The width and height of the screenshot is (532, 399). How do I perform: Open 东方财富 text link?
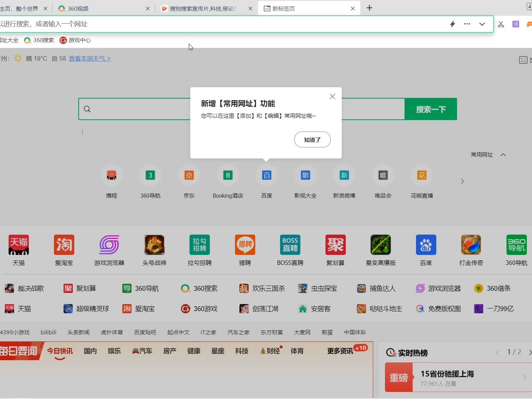click(272, 332)
